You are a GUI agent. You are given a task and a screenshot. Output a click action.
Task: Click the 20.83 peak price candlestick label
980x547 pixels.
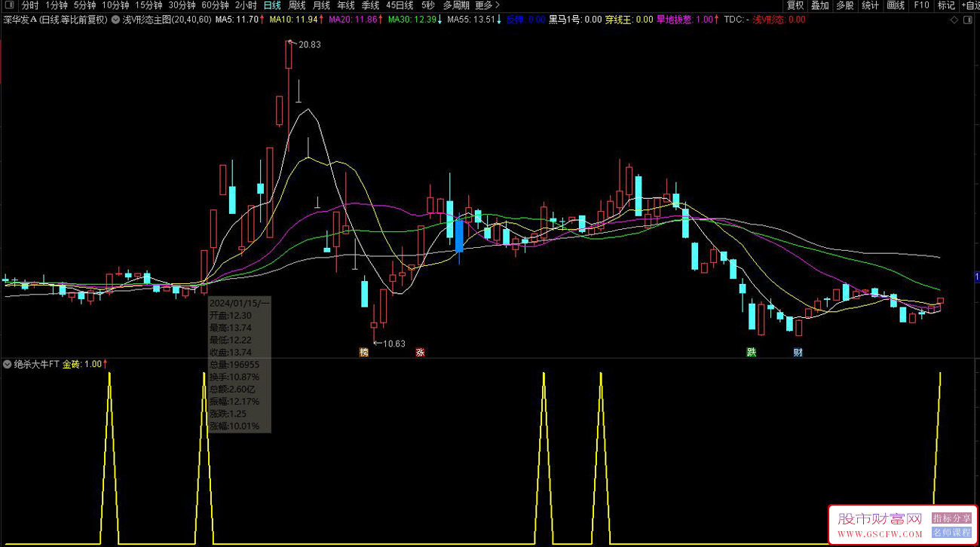tap(309, 45)
